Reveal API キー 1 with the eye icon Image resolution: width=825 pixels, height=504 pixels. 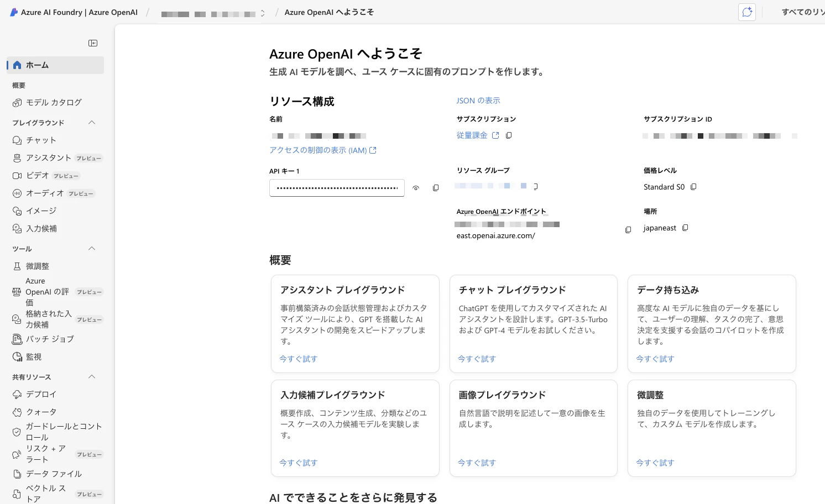tap(416, 188)
